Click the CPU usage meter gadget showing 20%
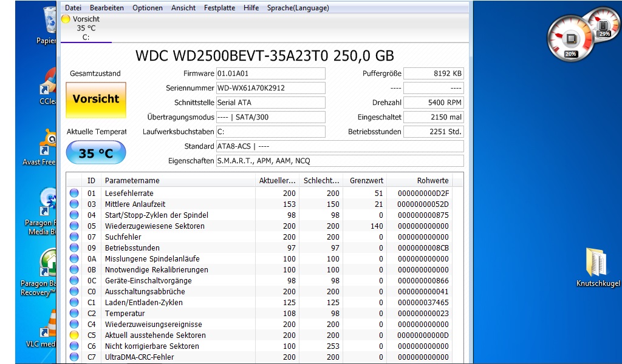The height and width of the screenshot is (364, 622). tap(571, 39)
